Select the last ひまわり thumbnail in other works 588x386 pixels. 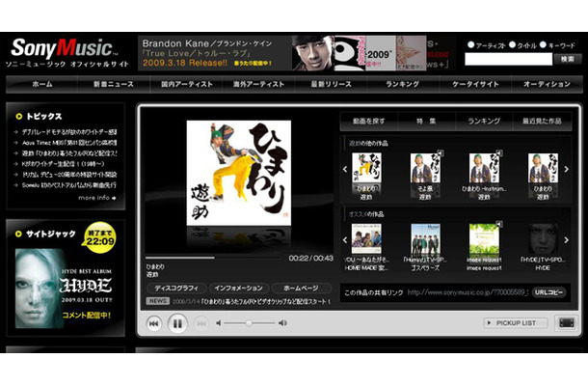(x=543, y=168)
